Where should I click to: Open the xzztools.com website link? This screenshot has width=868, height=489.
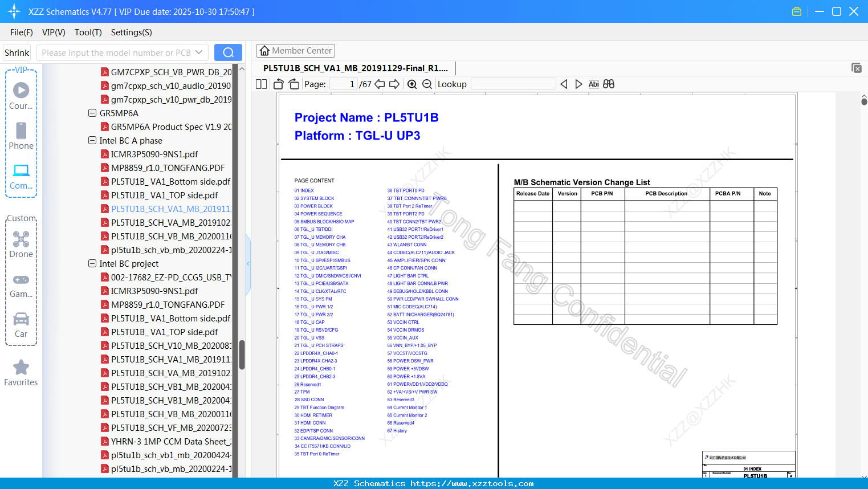(472, 483)
